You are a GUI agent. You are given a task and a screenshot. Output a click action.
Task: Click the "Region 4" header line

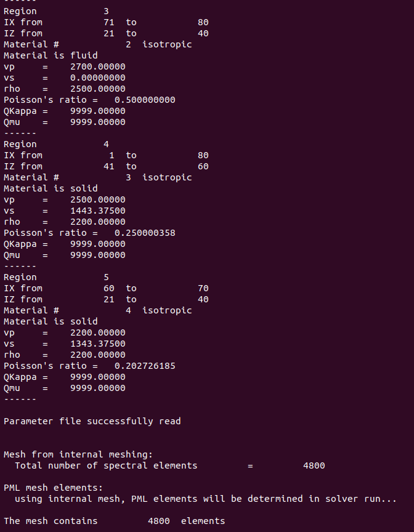[56, 144]
